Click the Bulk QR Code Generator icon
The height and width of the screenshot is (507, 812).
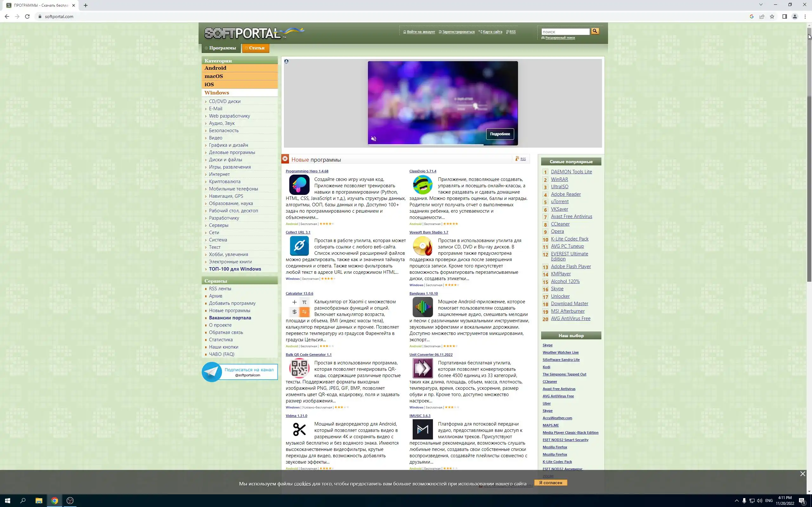click(x=299, y=368)
